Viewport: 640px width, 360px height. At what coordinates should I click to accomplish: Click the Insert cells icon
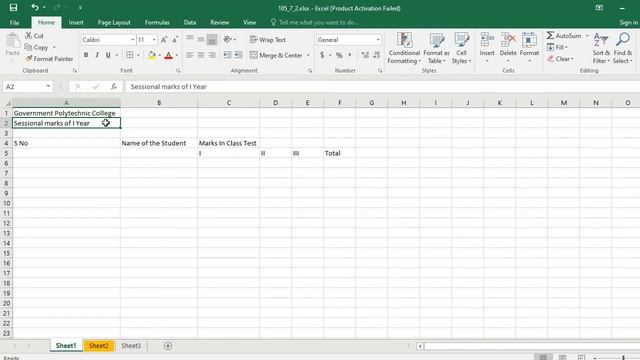[x=487, y=40]
